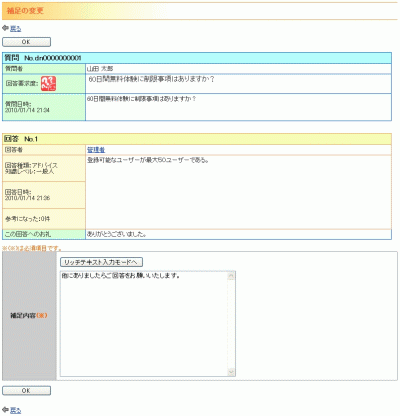400x416 pixels.
Task: Switch to リッチテキスト入力モードへ
Action: click(x=101, y=262)
